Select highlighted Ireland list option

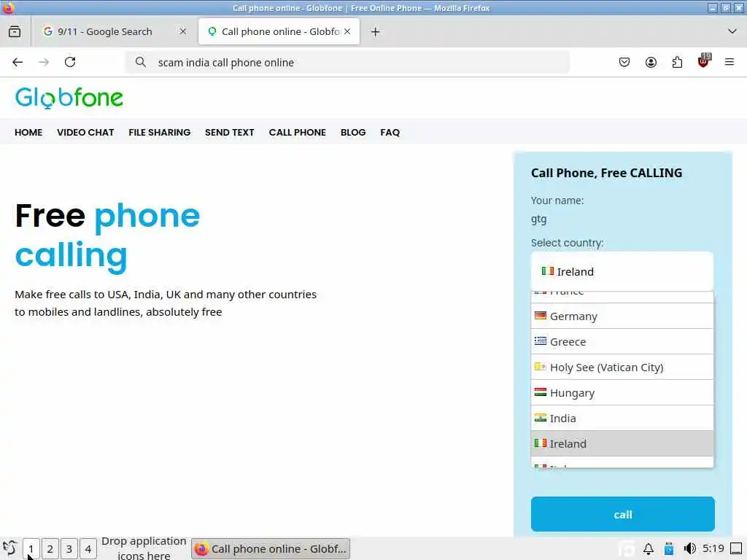622,444
